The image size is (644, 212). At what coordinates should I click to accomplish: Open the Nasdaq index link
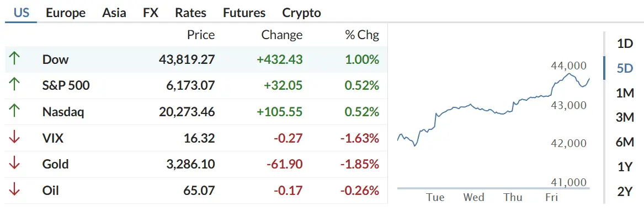(63, 112)
